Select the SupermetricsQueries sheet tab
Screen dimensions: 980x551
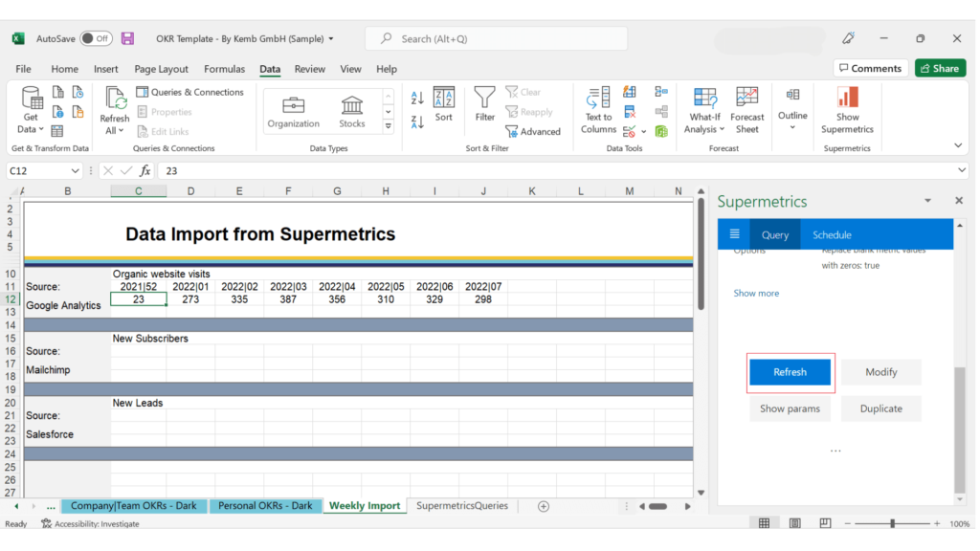pos(462,506)
